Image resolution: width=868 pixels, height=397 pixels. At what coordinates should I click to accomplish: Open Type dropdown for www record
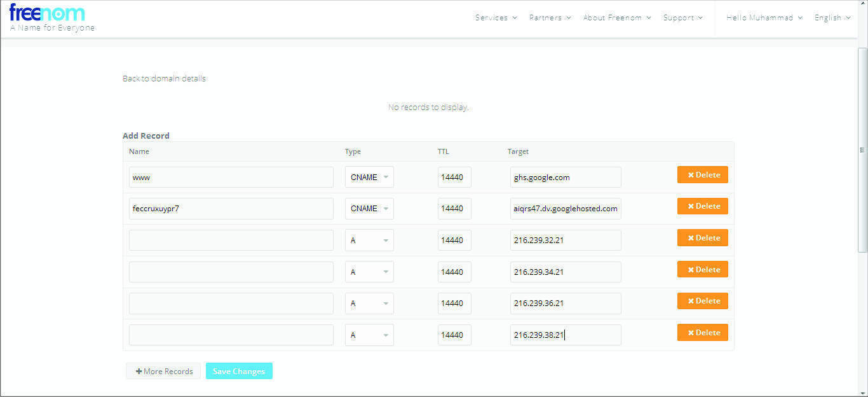(x=369, y=178)
